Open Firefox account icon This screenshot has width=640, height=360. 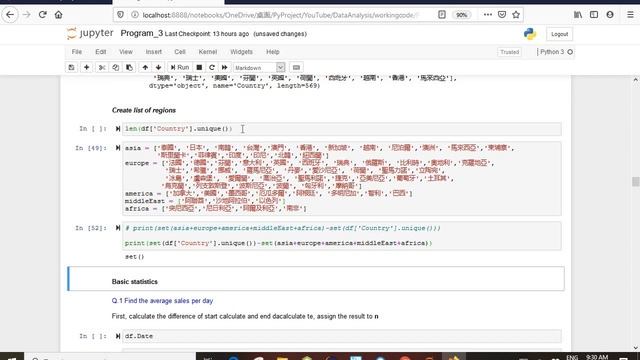610,15
